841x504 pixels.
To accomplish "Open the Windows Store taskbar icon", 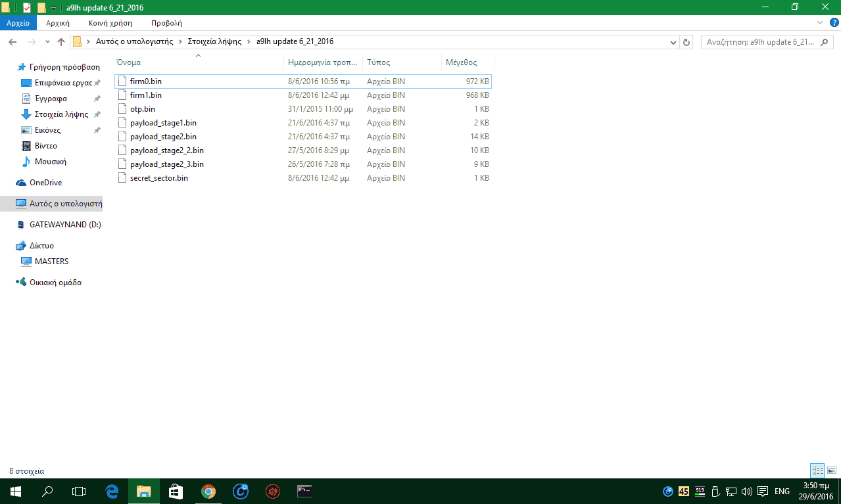I will coord(175,491).
